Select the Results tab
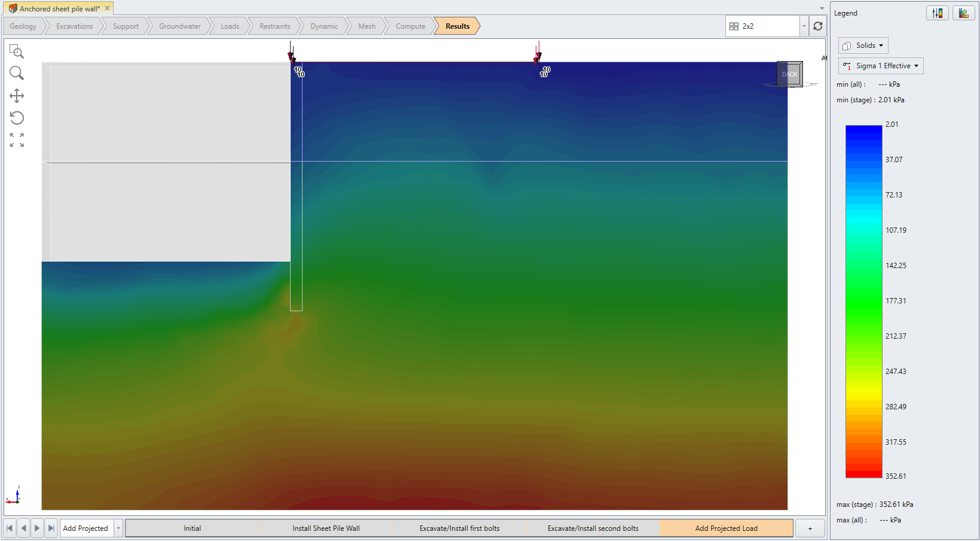 [x=457, y=26]
